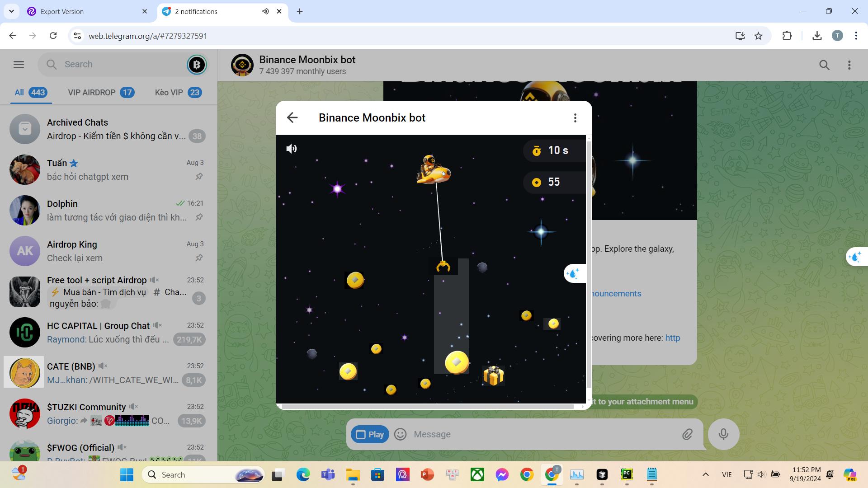Open the announcements link in chat
Image resolution: width=868 pixels, height=488 pixels.
click(x=616, y=294)
